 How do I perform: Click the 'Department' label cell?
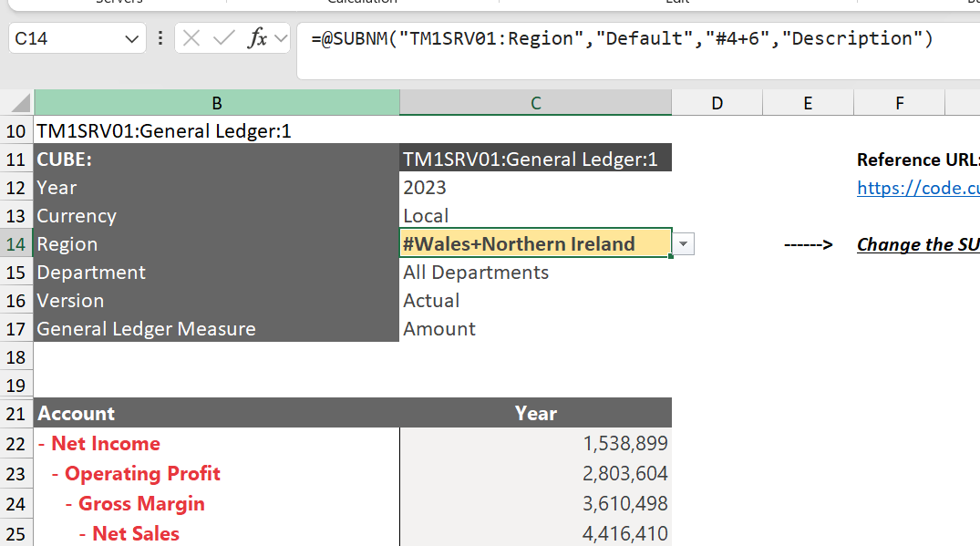217,273
